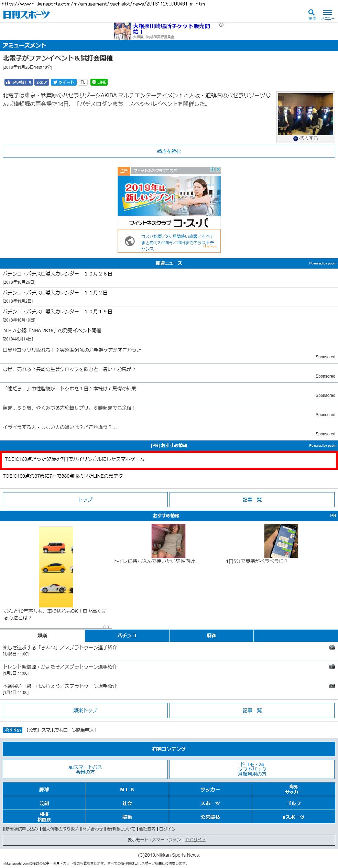Click the トップ button
Viewport: 338px width, 868px height.
click(85, 500)
